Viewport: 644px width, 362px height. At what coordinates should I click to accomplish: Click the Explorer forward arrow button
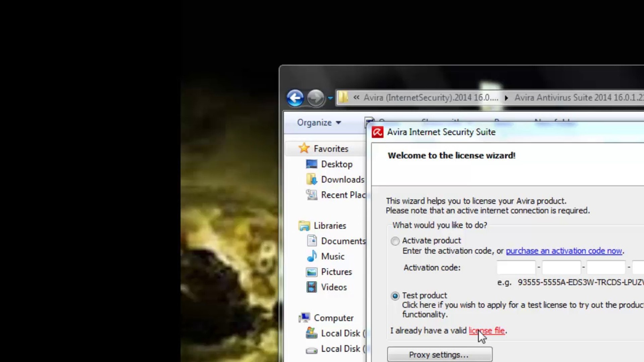pyautogui.click(x=315, y=98)
